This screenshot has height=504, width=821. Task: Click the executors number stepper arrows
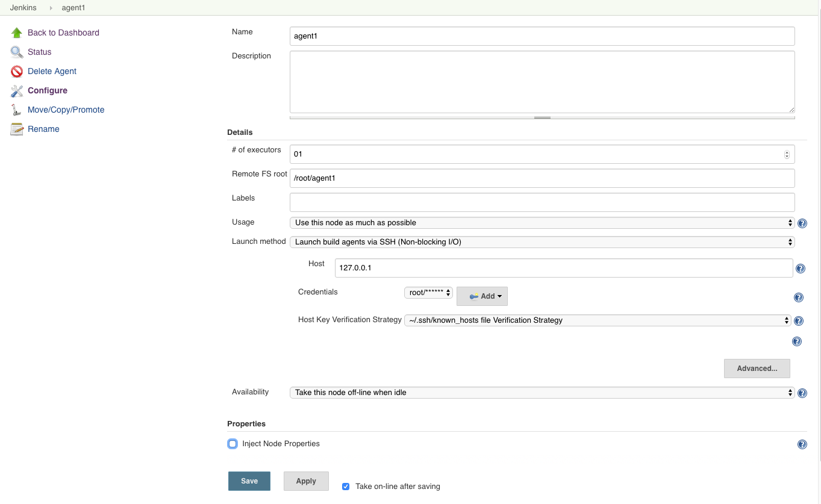(x=787, y=154)
